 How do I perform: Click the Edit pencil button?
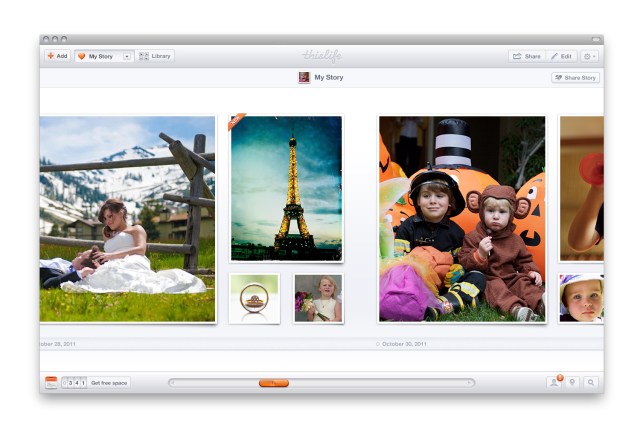[x=561, y=56]
